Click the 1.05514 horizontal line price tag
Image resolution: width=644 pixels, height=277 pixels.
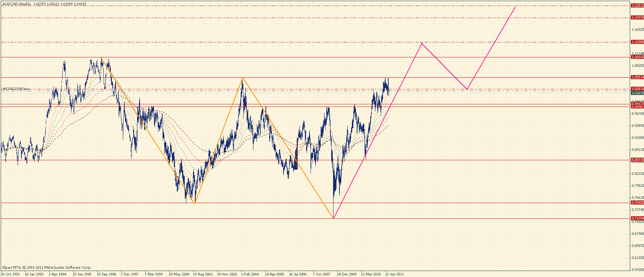(x=637, y=77)
